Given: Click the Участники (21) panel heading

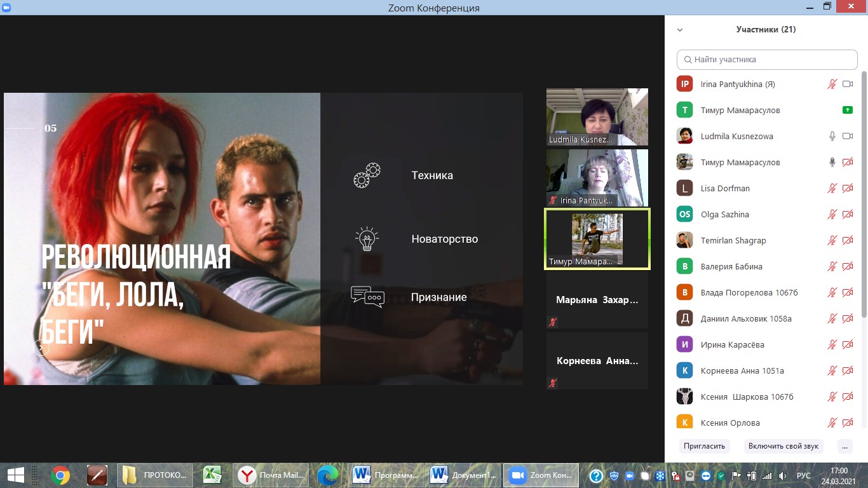Looking at the screenshot, I should tap(766, 29).
